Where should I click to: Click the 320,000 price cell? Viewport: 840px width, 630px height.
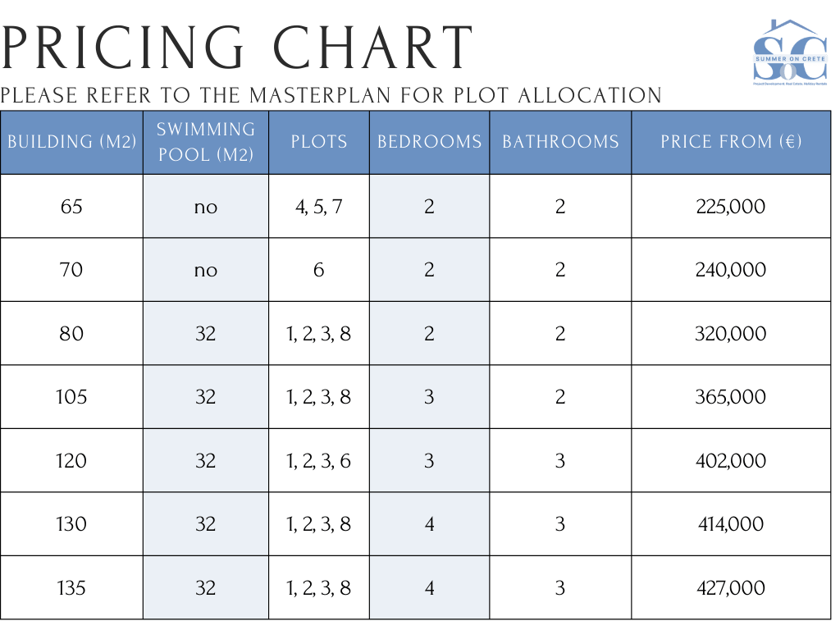730,334
